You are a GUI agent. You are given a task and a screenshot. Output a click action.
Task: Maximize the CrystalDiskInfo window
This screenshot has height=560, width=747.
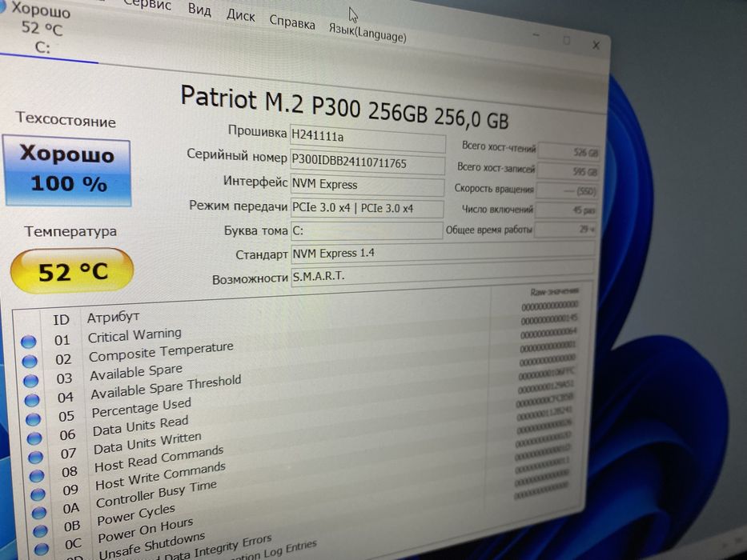(x=566, y=41)
